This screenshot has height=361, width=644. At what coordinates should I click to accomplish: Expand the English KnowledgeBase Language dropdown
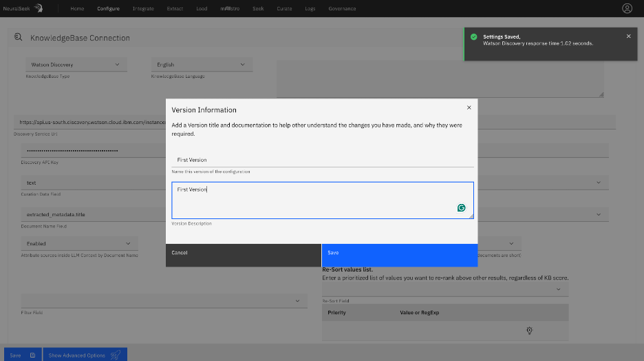202,65
